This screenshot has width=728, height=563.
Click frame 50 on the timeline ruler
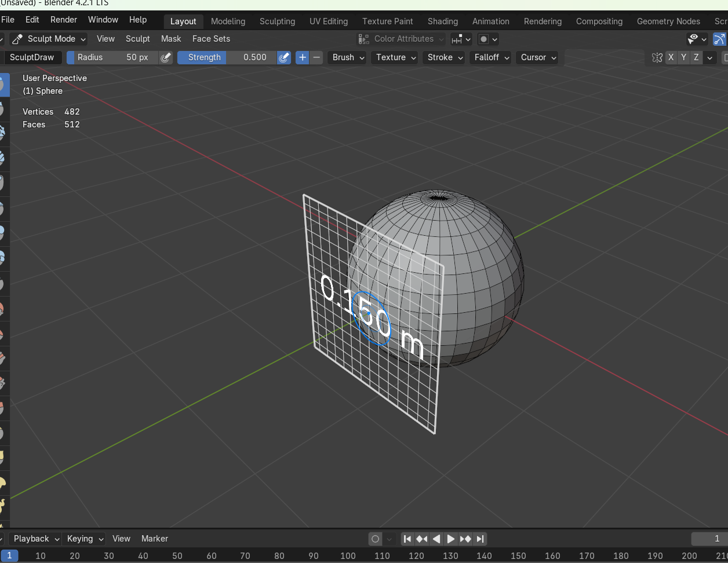click(177, 556)
